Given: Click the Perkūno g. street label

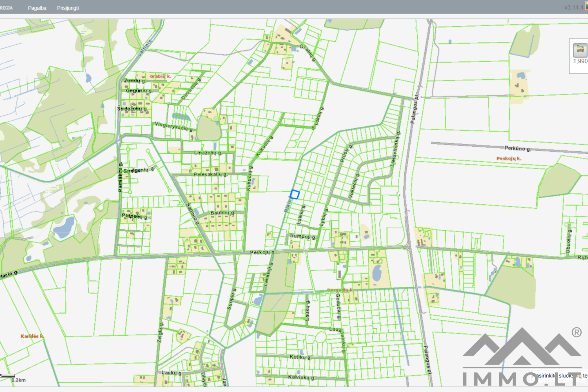Looking at the screenshot, I should [517, 149].
